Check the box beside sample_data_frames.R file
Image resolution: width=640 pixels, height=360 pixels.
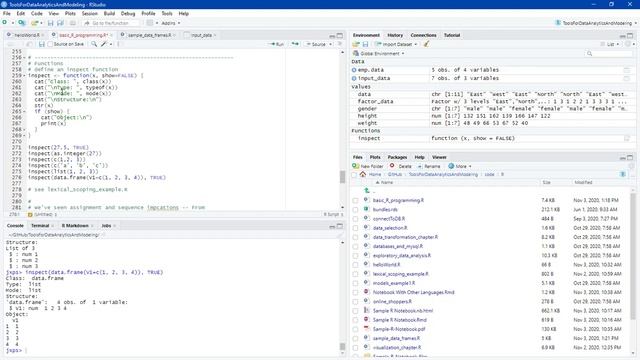pos(355,338)
